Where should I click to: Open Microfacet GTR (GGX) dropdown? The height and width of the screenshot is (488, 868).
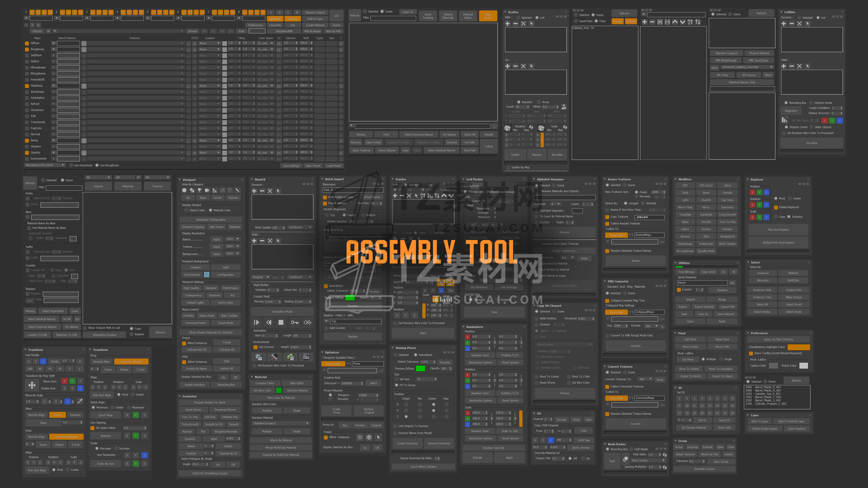pyautogui.click(x=45, y=165)
